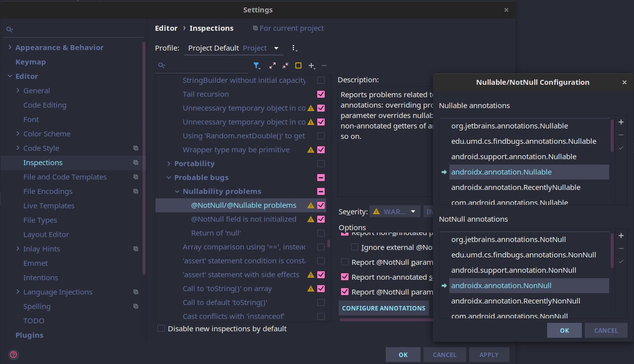Open the Profile dropdown
The height and width of the screenshot is (364, 634).
coord(233,48)
